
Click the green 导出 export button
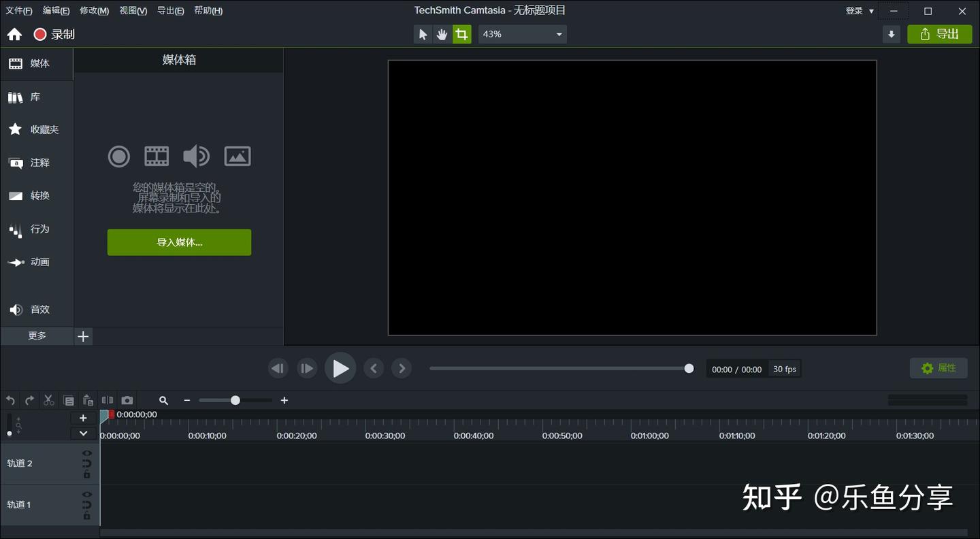point(940,33)
